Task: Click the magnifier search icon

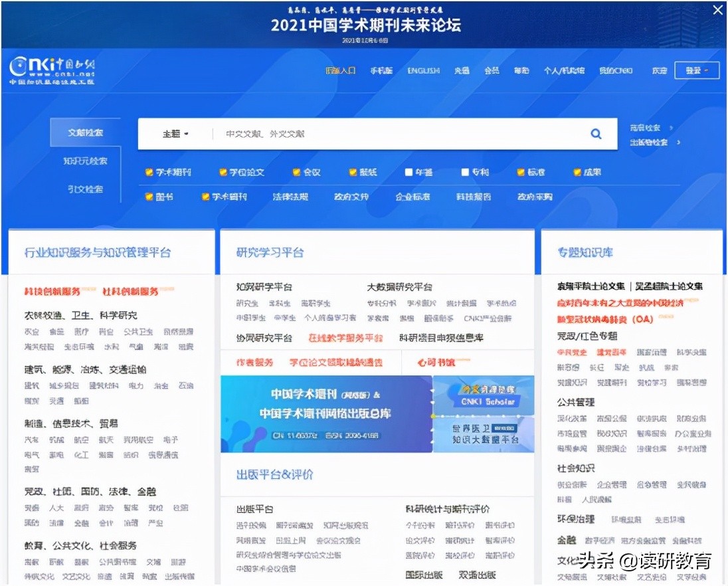Action: tap(596, 134)
